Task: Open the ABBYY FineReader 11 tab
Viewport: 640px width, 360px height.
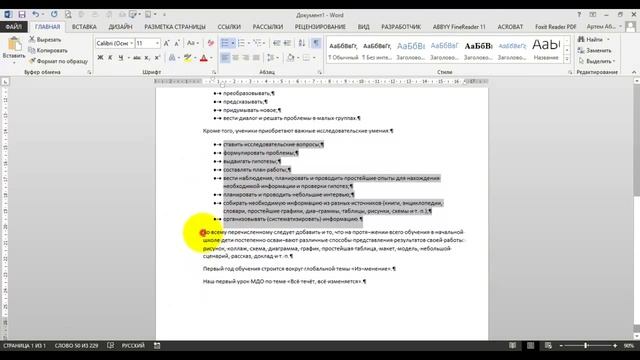Action: tap(459, 27)
